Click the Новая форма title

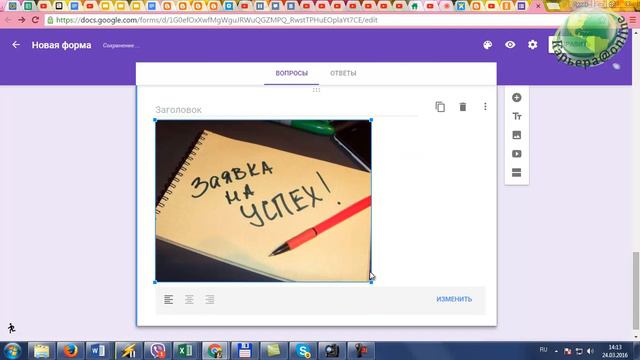(62, 45)
